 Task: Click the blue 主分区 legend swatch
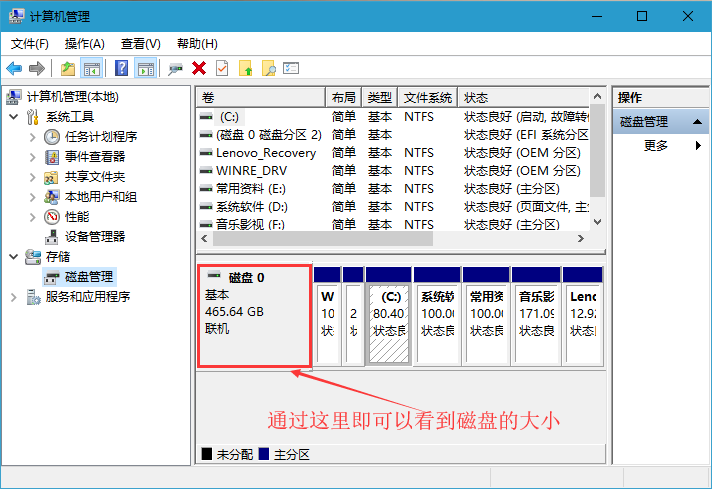(264, 454)
